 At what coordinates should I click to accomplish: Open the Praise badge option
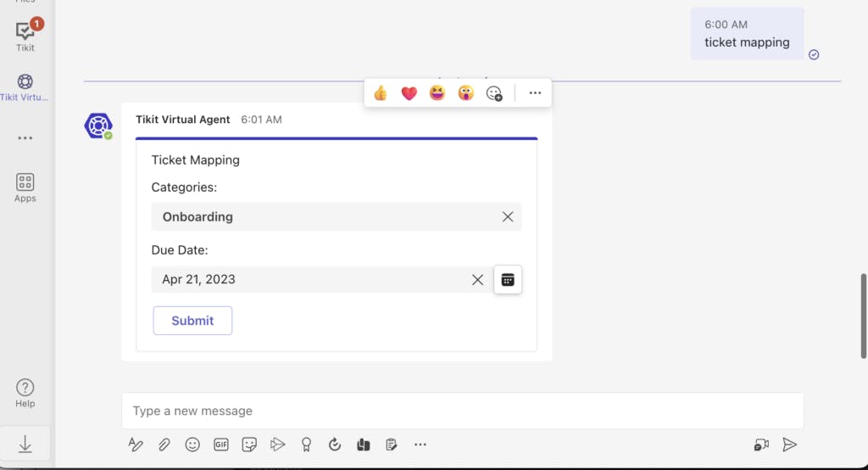(x=306, y=445)
